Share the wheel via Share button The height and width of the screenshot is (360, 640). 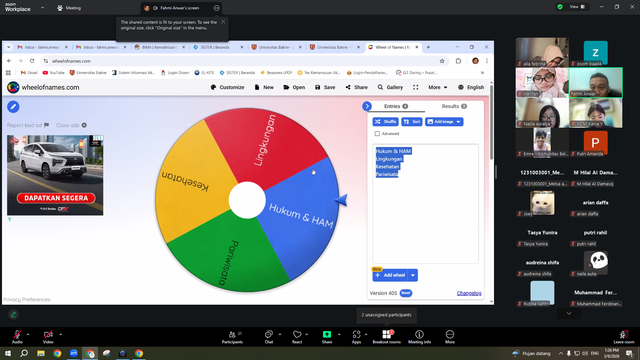pos(356,87)
